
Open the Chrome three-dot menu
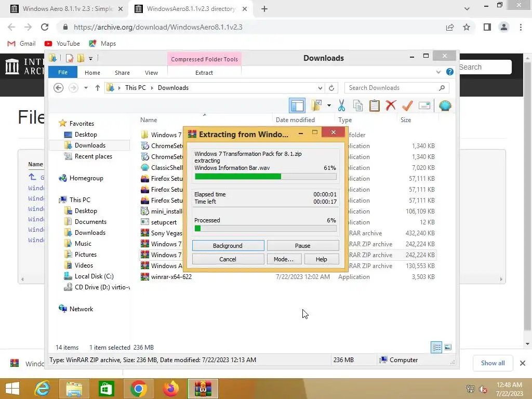click(521, 27)
